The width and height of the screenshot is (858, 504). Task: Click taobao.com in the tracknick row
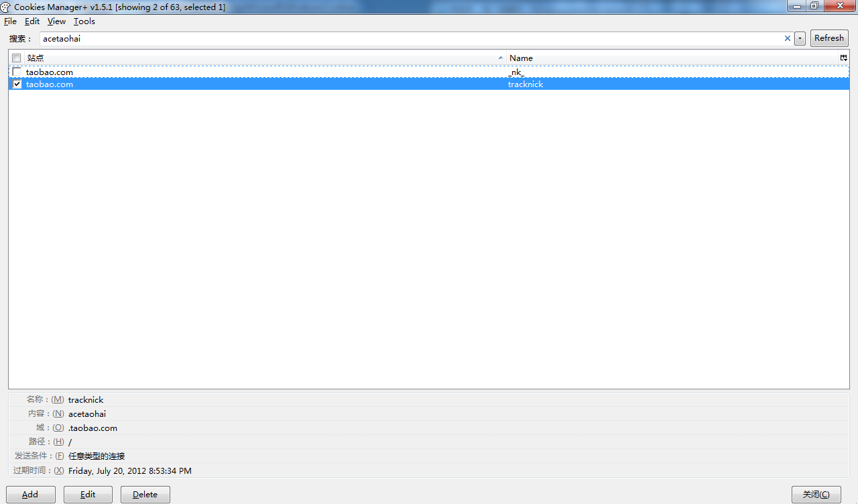pyautogui.click(x=50, y=84)
